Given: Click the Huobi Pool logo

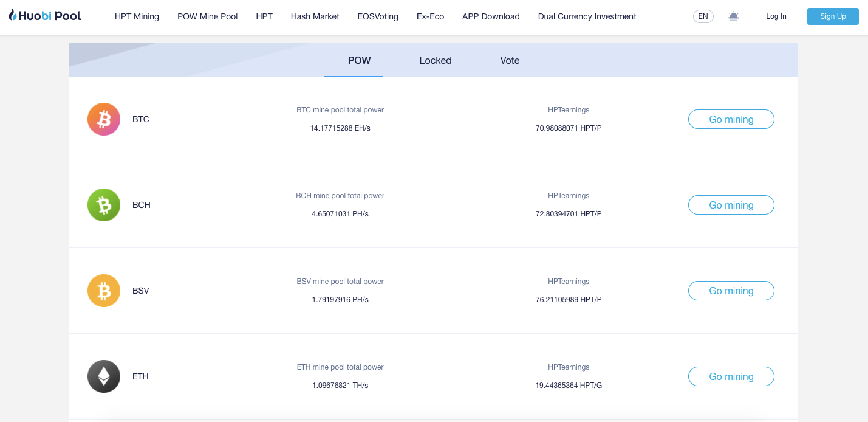Looking at the screenshot, I should pos(45,16).
